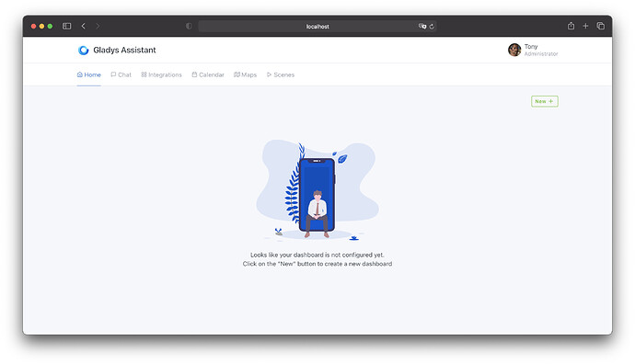
Task: Minimize the window with the yellow button
Action: tap(41, 26)
